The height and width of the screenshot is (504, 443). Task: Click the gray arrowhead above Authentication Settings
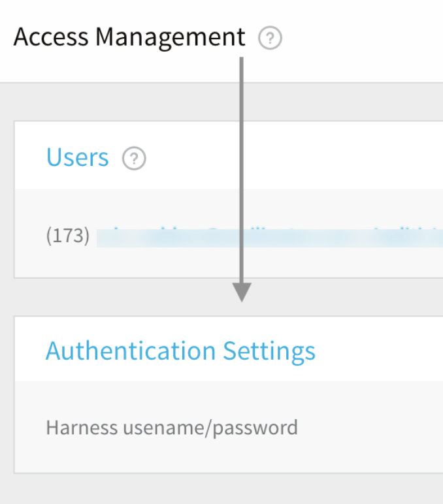pyautogui.click(x=242, y=292)
